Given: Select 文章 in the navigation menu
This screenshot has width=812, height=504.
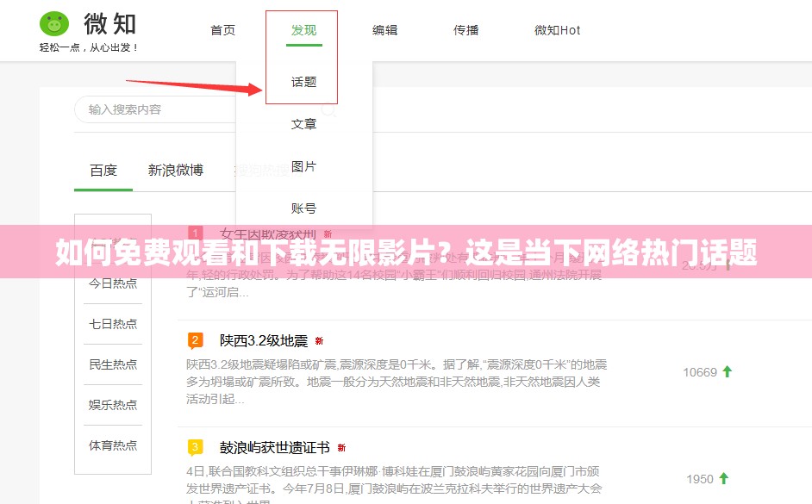Looking at the screenshot, I should (302, 123).
